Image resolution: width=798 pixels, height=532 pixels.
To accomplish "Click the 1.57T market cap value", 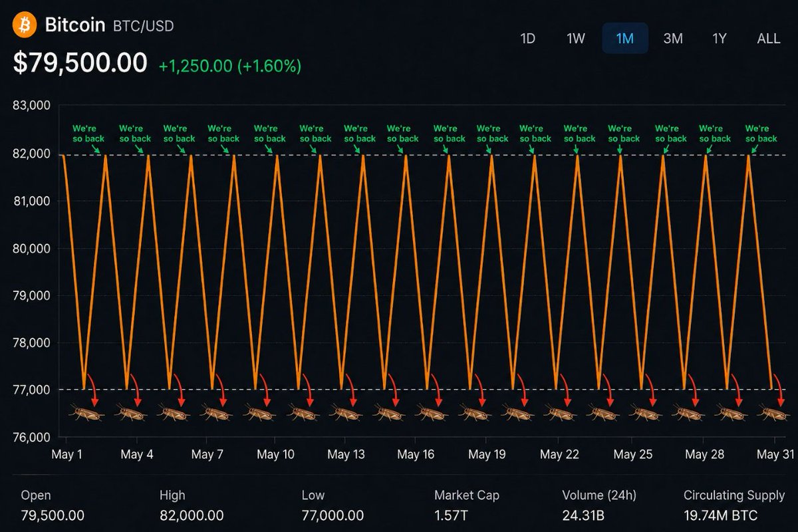I will click(450, 515).
